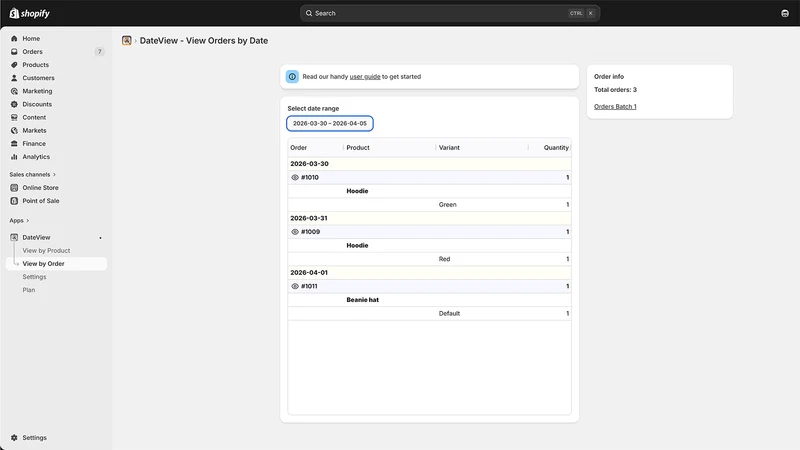Image resolution: width=800 pixels, height=450 pixels.
Task: Expand the Apps section
Action: [x=19, y=220]
